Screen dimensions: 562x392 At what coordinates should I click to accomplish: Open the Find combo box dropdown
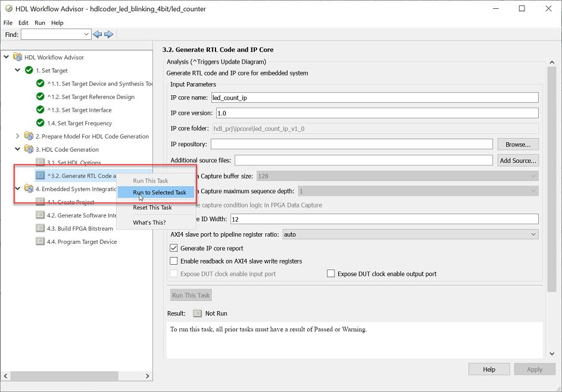tap(86, 35)
